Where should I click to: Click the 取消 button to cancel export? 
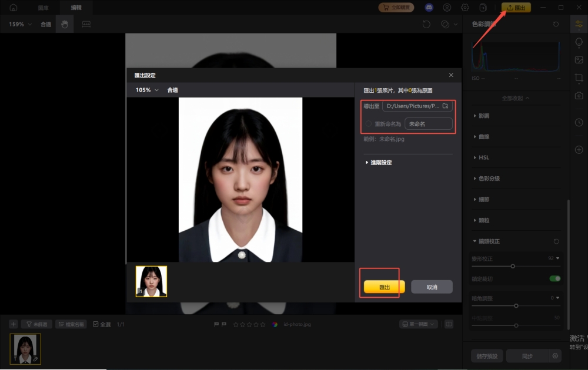(431, 286)
